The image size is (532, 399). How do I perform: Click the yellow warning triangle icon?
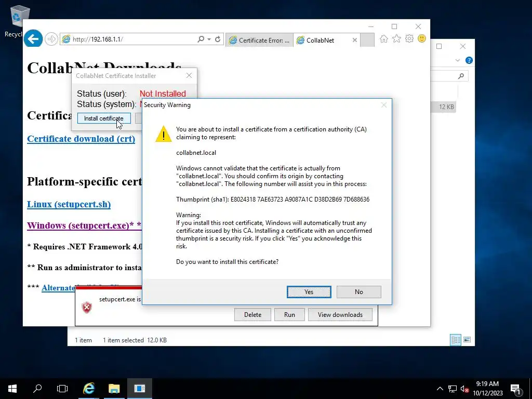coord(164,134)
